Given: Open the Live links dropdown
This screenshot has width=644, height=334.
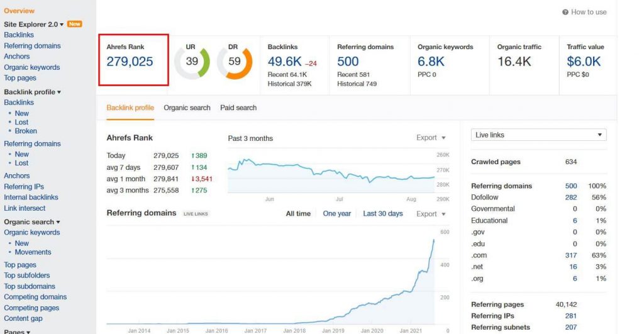Looking at the screenshot, I should [x=538, y=135].
